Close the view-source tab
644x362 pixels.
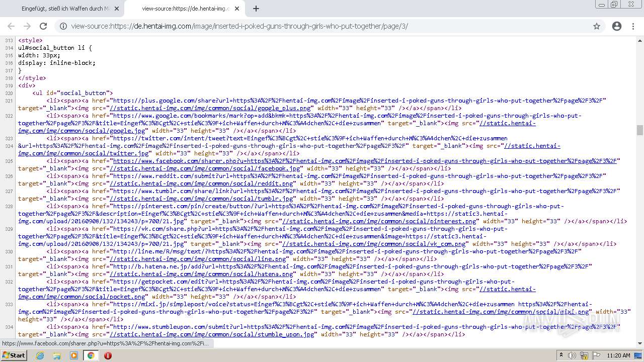(237, 9)
